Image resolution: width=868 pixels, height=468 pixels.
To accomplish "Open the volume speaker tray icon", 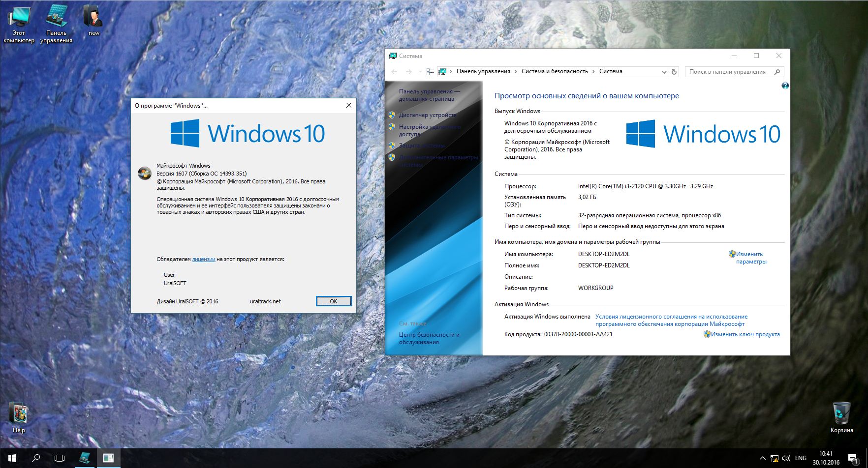I will (786, 458).
